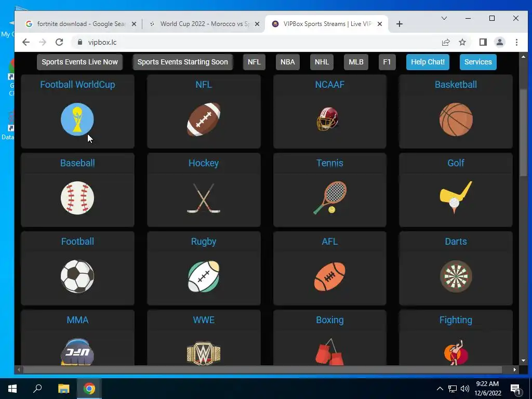Show hidden system tray icons
This screenshot has width=532, height=399.
pyautogui.click(x=440, y=389)
